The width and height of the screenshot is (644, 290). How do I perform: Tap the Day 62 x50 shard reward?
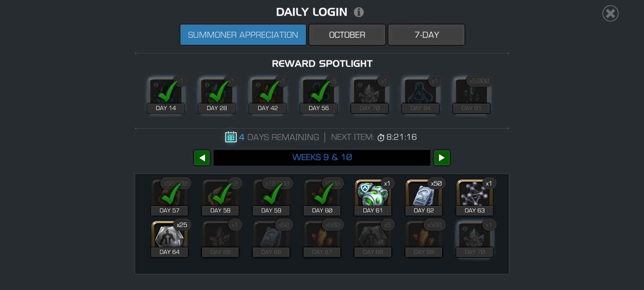424,197
